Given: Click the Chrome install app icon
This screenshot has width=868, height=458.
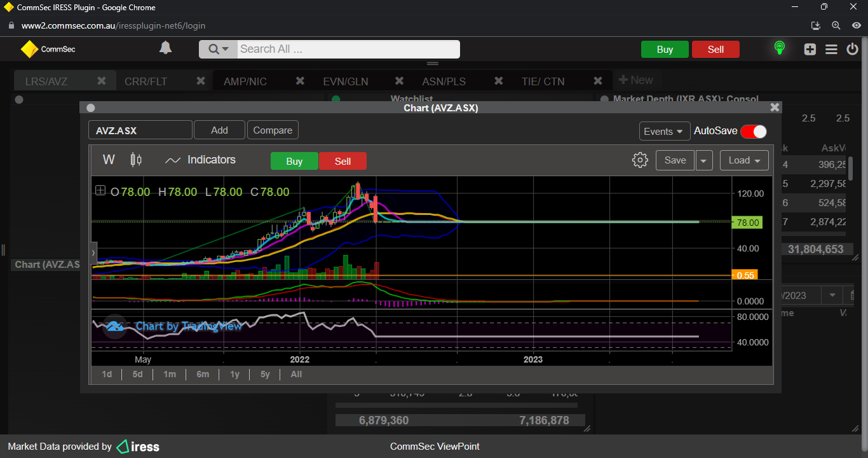Looking at the screenshot, I should (817, 25).
